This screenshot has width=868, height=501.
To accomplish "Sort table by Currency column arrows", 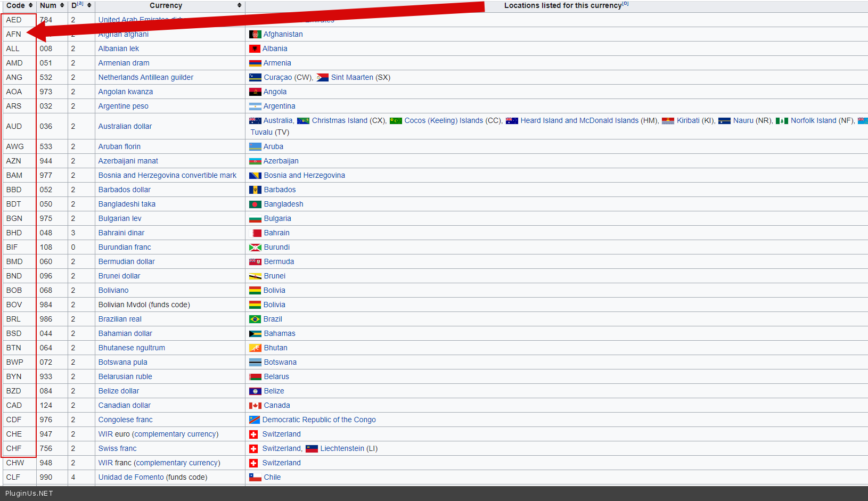I will coord(239,5).
